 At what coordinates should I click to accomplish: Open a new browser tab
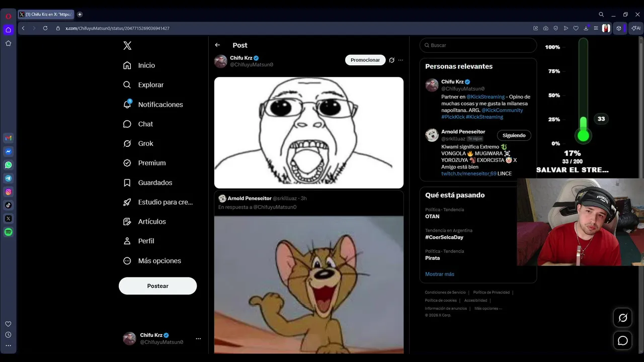(x=79, y=15)
